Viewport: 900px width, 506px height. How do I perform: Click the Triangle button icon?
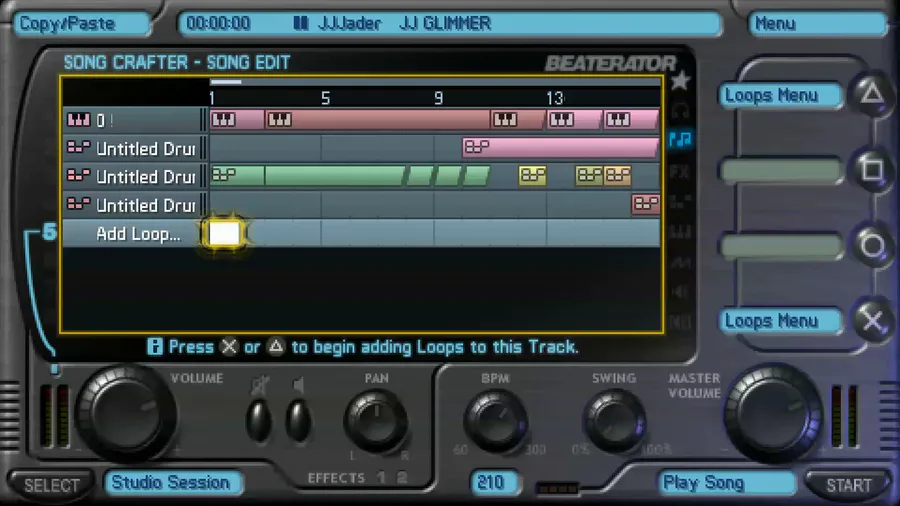(872, 93)
